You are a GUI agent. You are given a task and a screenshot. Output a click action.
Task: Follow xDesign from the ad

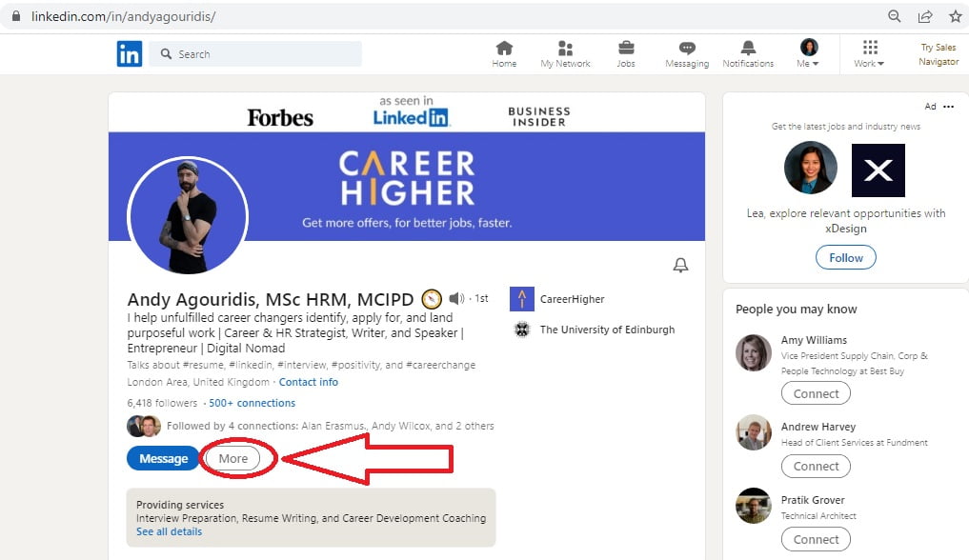(845, 257)
